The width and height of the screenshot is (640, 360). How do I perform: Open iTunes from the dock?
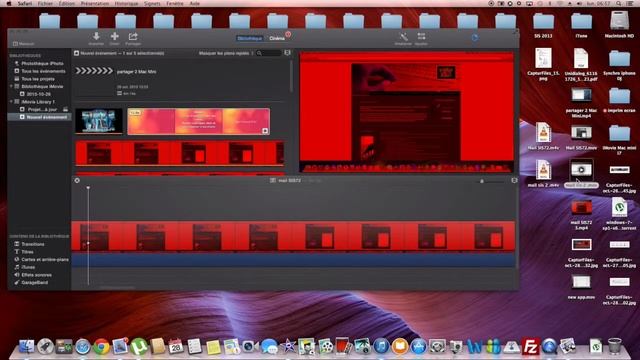point(381,347)
